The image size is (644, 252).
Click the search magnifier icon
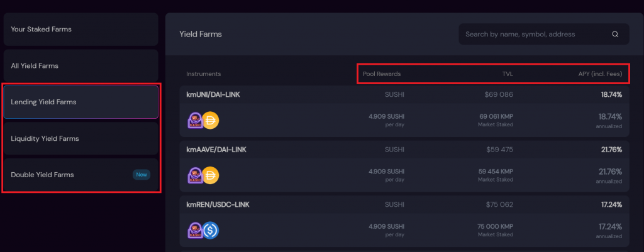click(615, 35)
